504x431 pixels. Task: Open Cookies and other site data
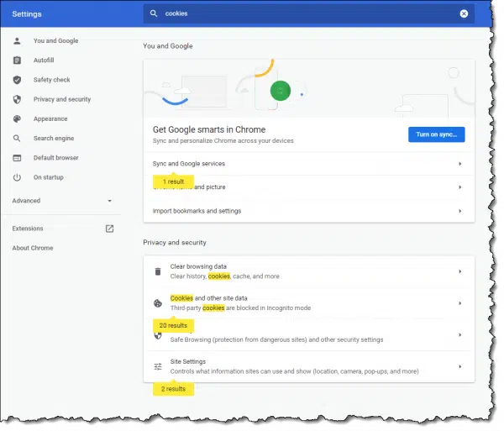click(x=309, y=303)
